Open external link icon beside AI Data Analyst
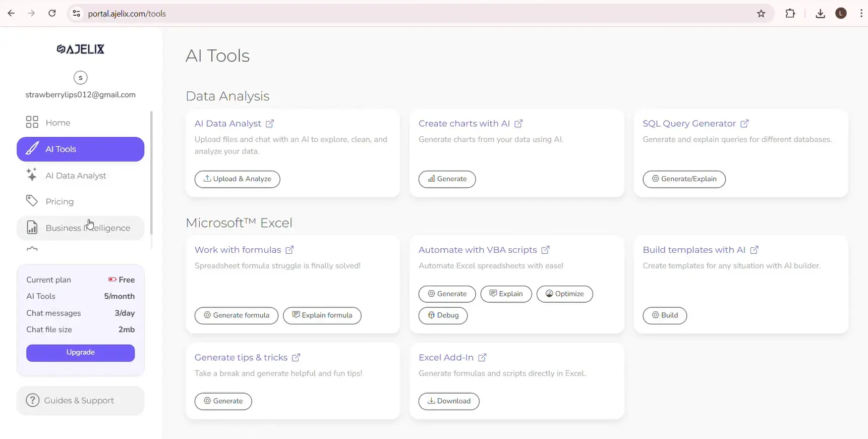 270,124
